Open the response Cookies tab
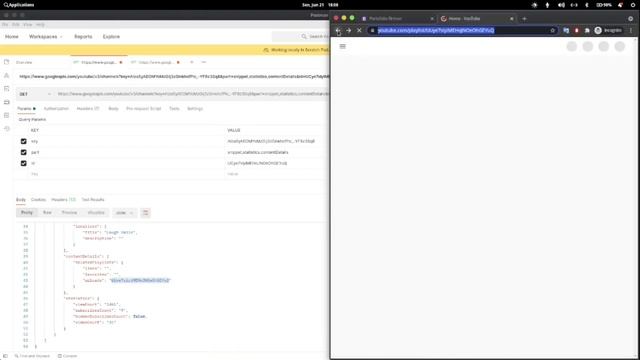Image resolution: width=640 pixels, height=360 pixels. (38, 200)
